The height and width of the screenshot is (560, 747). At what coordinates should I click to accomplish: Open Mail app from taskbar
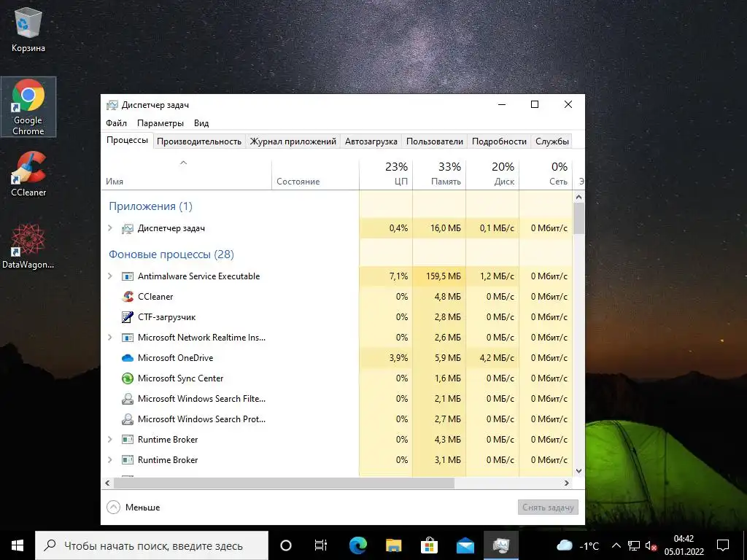coord(465,545)
